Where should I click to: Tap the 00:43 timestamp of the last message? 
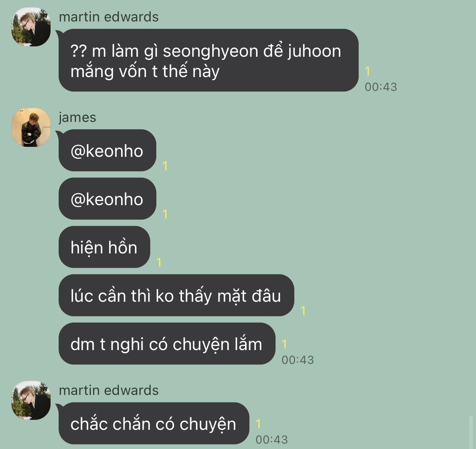(x=272, y=440)
